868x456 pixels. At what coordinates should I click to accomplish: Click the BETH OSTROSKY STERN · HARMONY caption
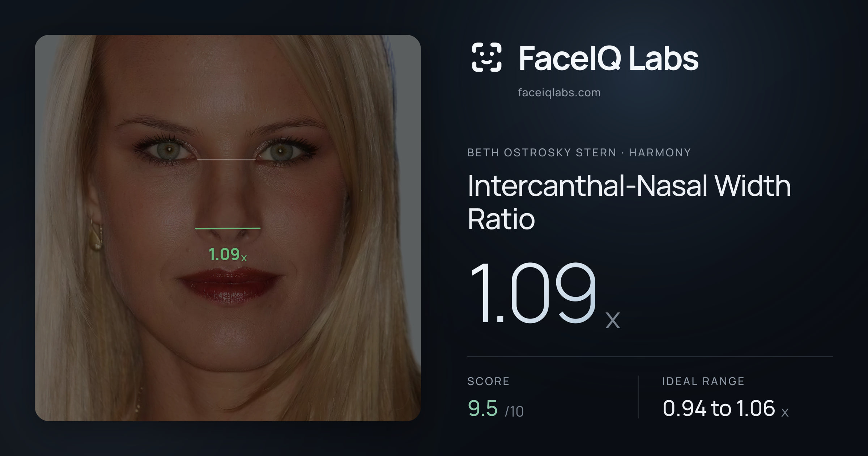click(x=579, y=153)
